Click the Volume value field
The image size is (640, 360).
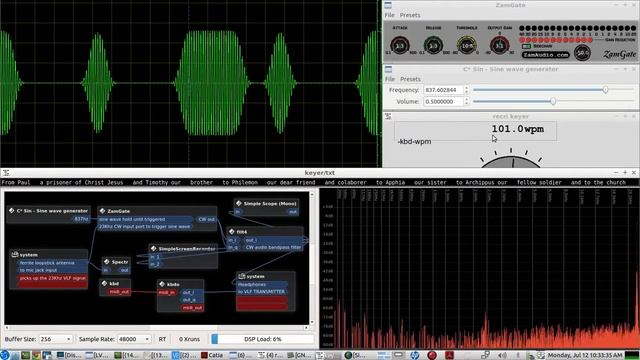pos(442,101)
